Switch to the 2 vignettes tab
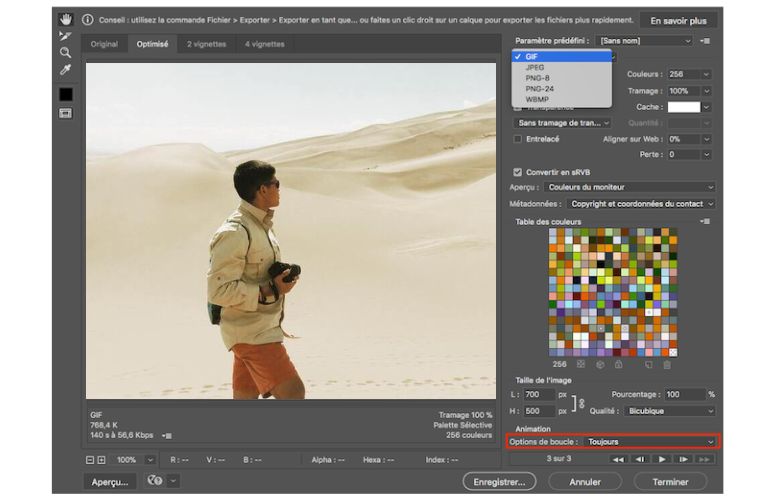Viewport: 775px width, 500px height. tap(206, 44)
